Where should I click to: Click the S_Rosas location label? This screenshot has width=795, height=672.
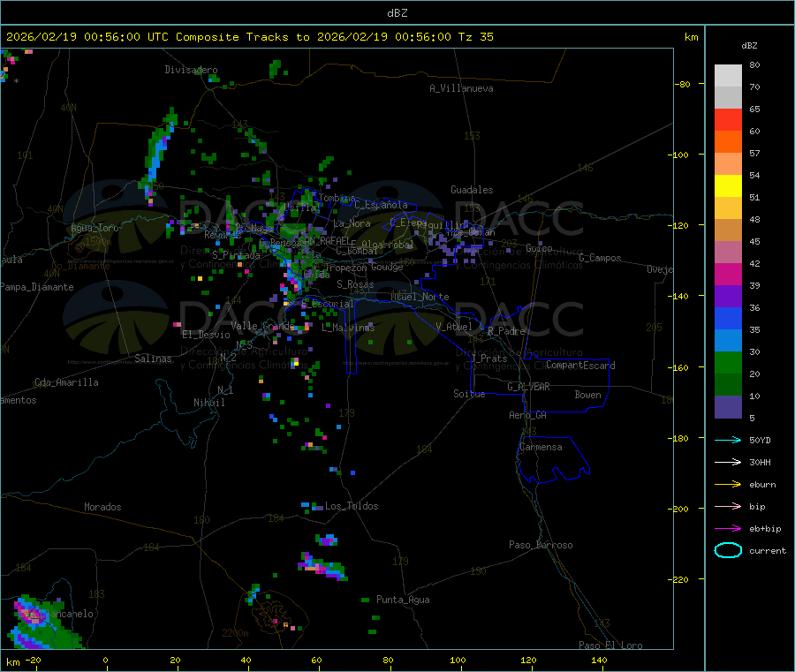coord(355,285)
